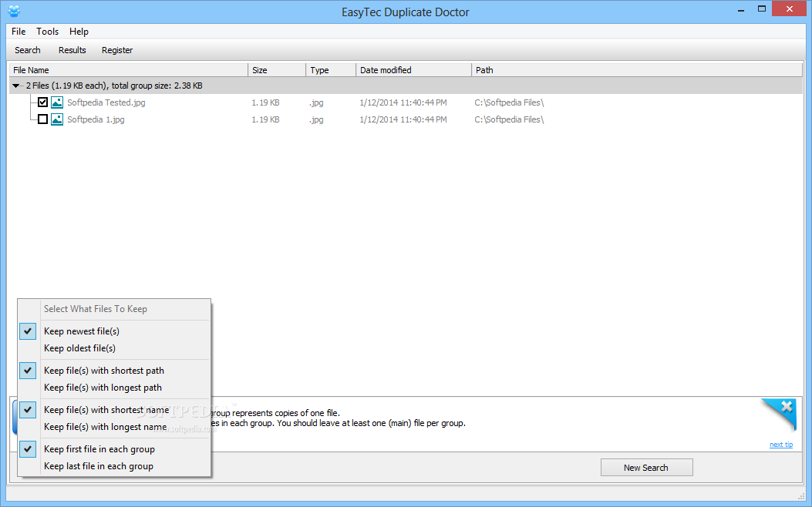Sort by Size column header
812x507 pixels.
(277, 70)
